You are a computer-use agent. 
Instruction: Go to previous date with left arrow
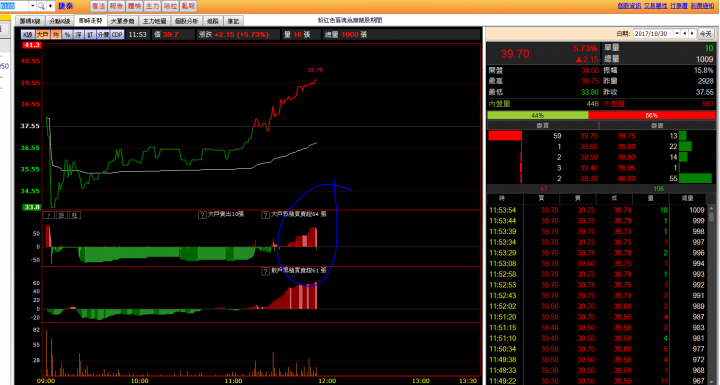click(x=685, y=34)
